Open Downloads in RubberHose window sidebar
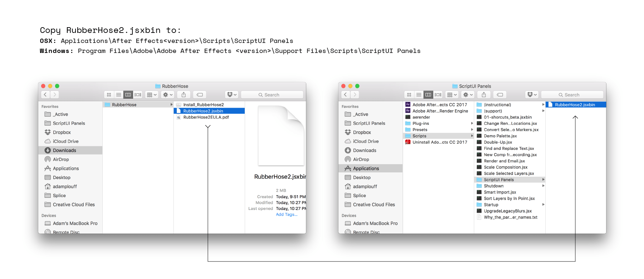 pos(70,151)
